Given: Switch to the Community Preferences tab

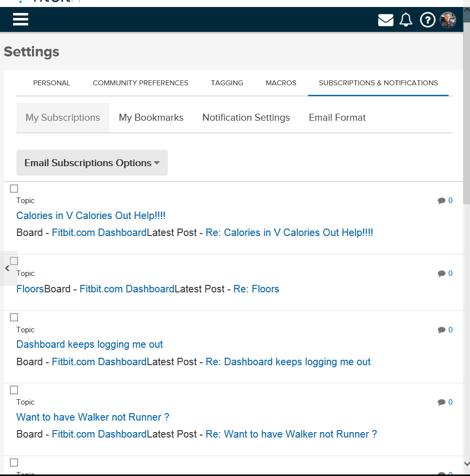Looking at the screenshot, I should 140,83.
